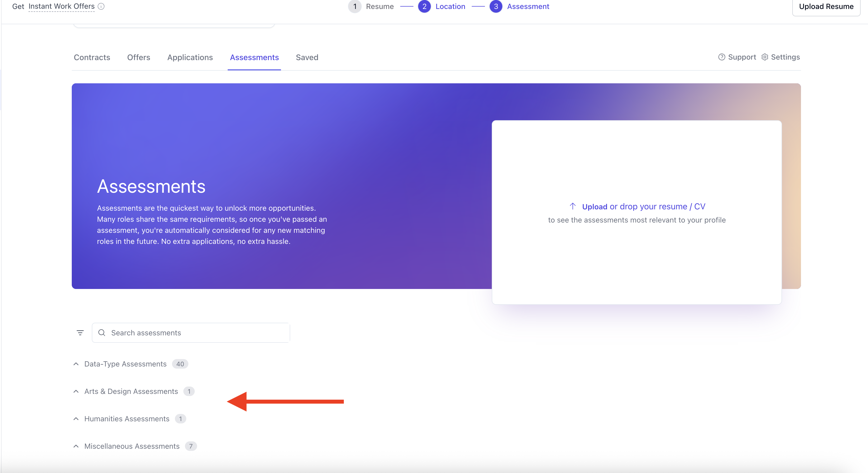Image resolution: width=868 pixels, height=473 pixels.
Task: Collapse Arts & Design Assessments chevron
Action: tap(76, 391)
